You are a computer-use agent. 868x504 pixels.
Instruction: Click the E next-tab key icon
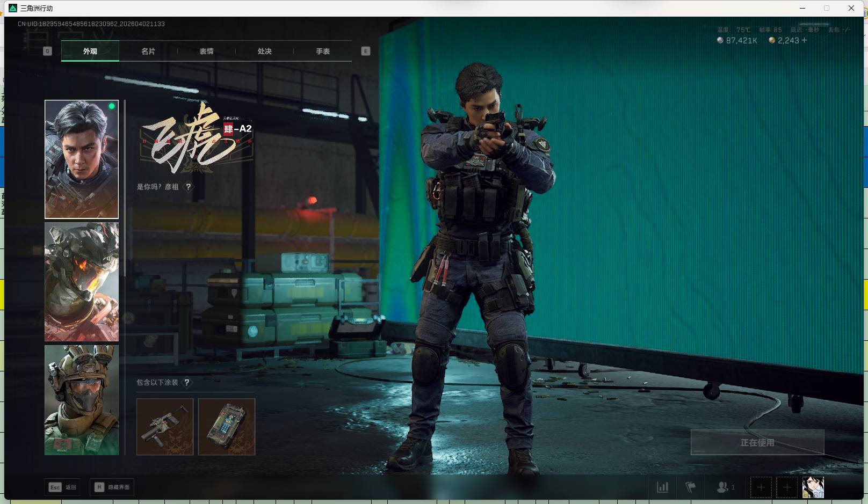coord(366,51)
